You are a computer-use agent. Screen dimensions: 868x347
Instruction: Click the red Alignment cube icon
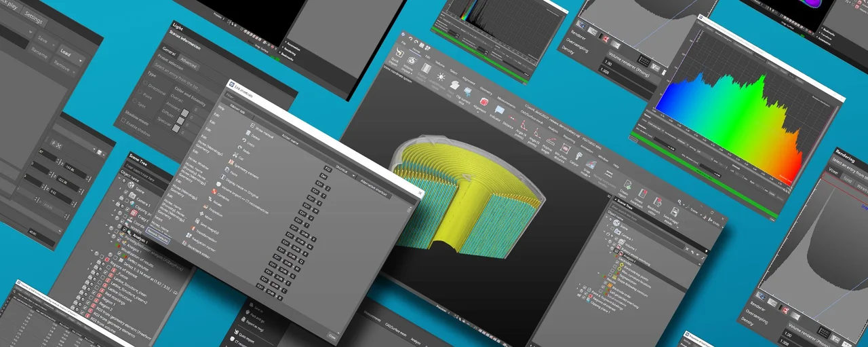[484, 102]
